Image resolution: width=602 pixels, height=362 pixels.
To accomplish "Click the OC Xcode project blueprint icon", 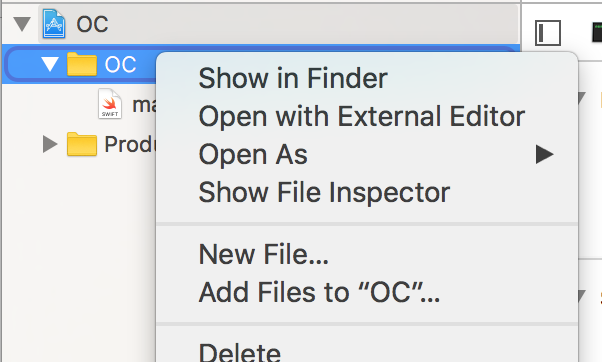I will (x=54, y=24).
